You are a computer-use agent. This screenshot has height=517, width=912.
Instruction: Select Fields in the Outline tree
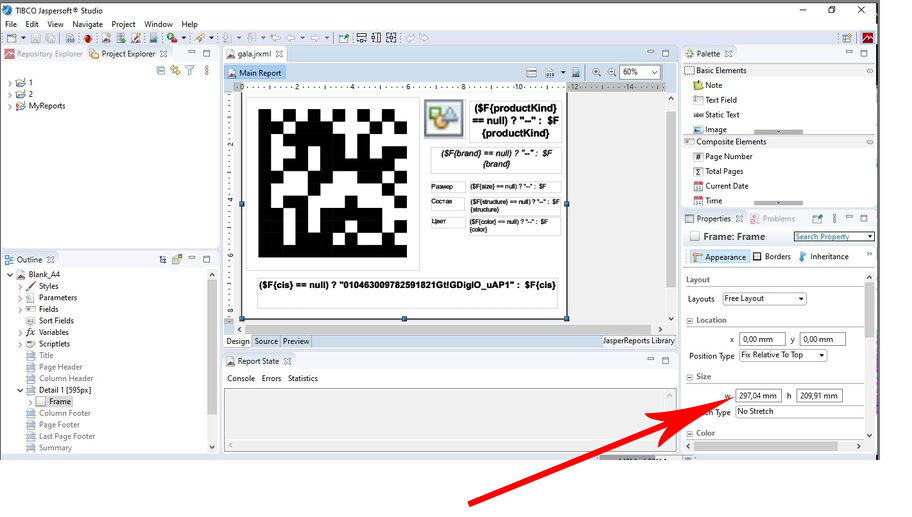click(x=48, y=309)
